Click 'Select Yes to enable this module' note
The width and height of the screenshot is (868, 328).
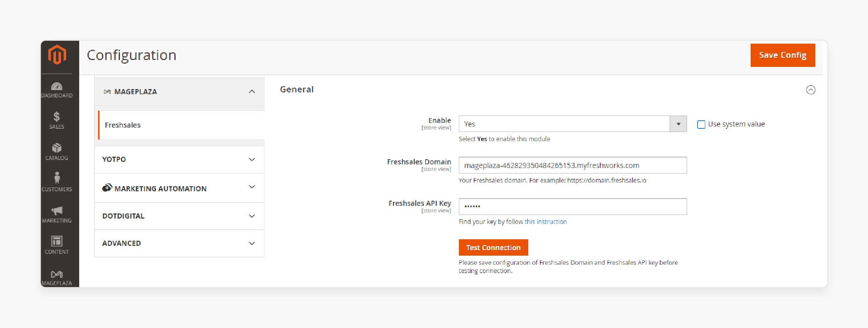coord(504,139)
